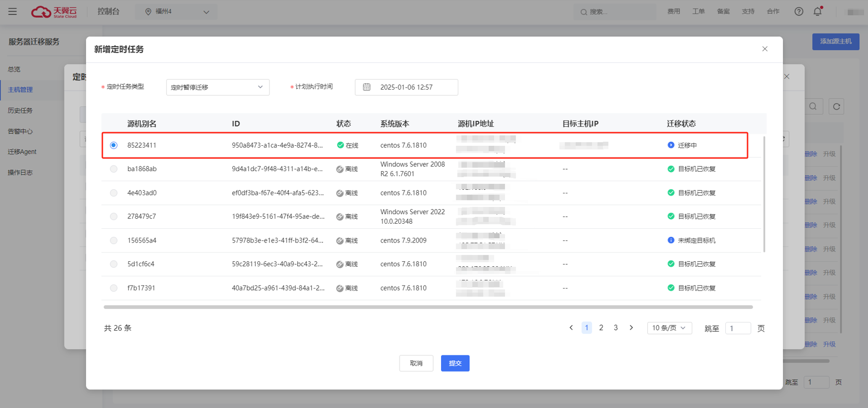This screenshot has height=408, width=868.
Task: Click the calendar icon in time field
Action: point(367,87)
